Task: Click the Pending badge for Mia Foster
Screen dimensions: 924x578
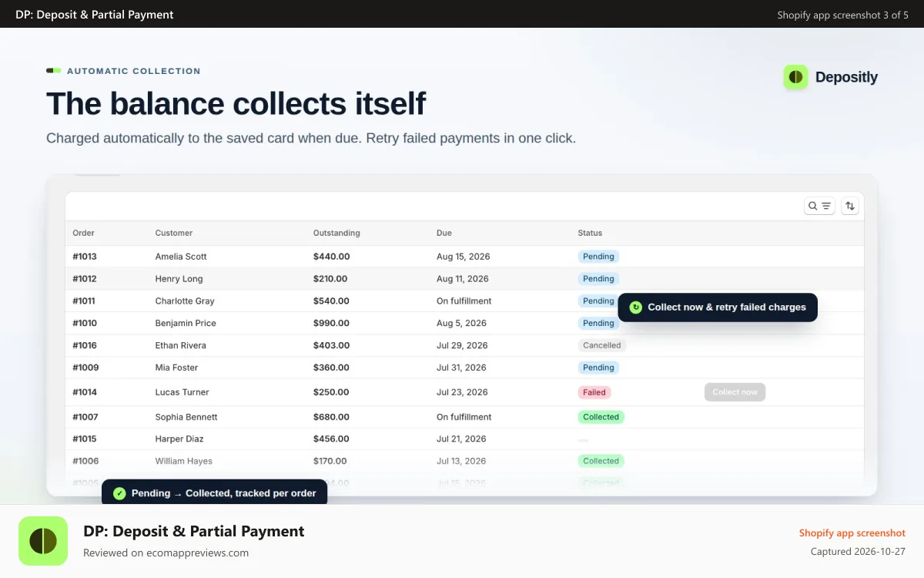Action: [x=598, y=368]
